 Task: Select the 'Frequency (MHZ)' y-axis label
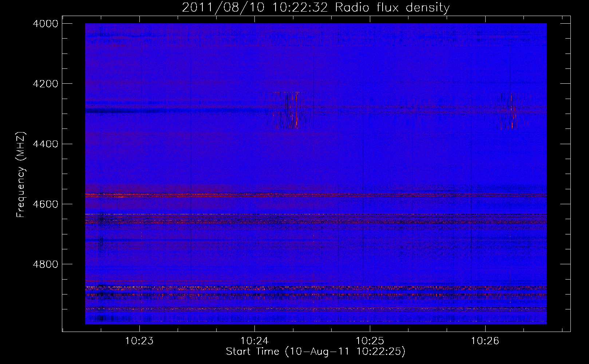[21, 175]
